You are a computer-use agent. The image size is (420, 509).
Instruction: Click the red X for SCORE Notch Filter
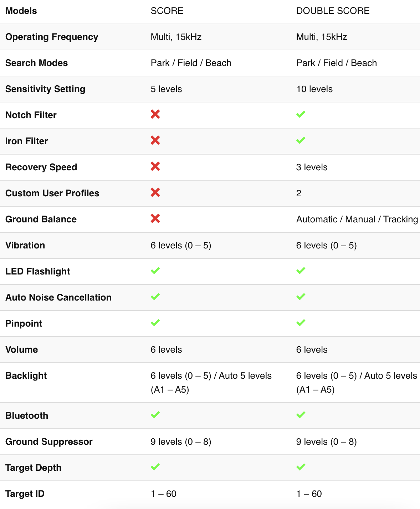tap(155, 114)
